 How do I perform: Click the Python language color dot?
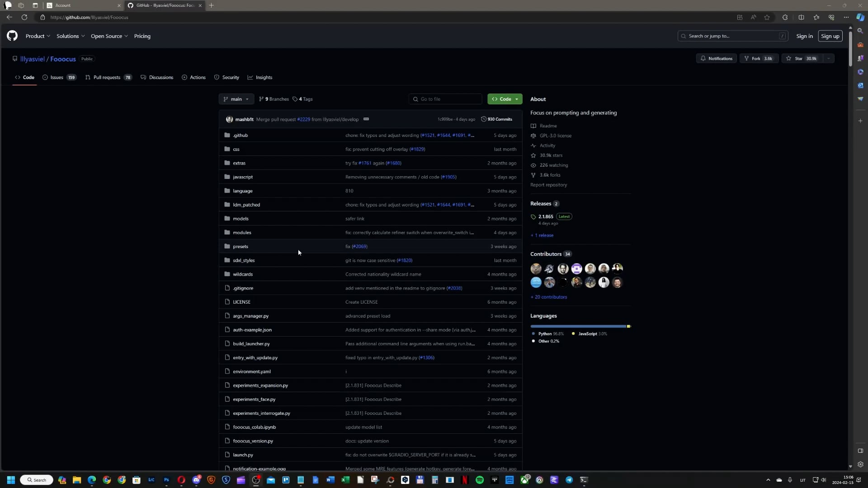[533, 334]
